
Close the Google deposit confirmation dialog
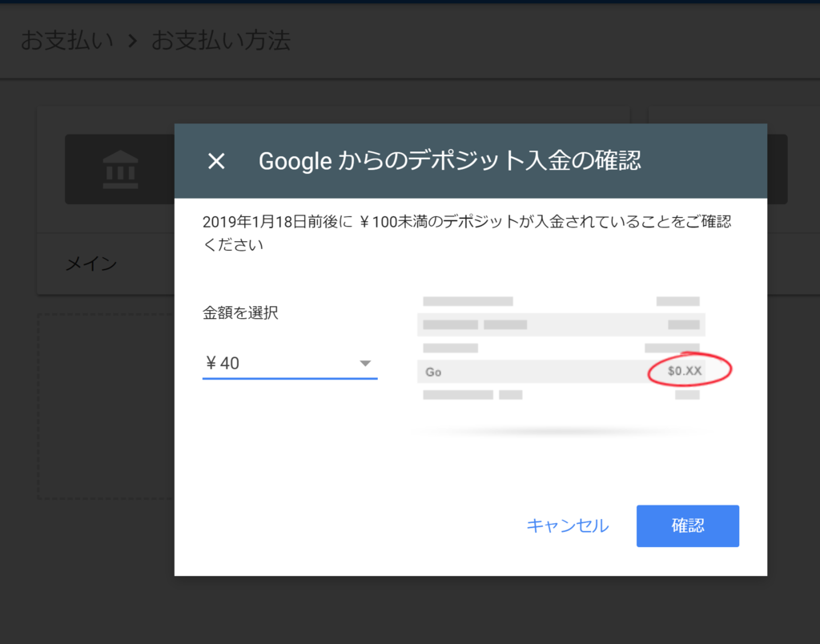216,161
